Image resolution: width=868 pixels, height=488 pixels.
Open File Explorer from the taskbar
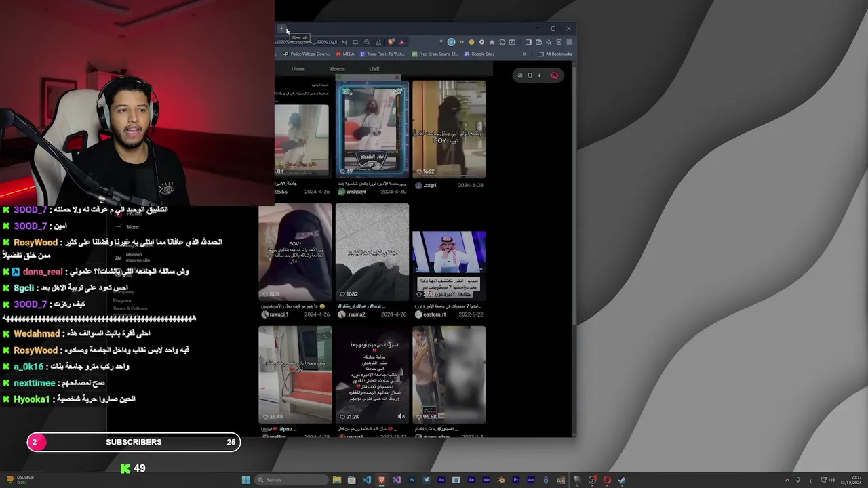[337, 480]
